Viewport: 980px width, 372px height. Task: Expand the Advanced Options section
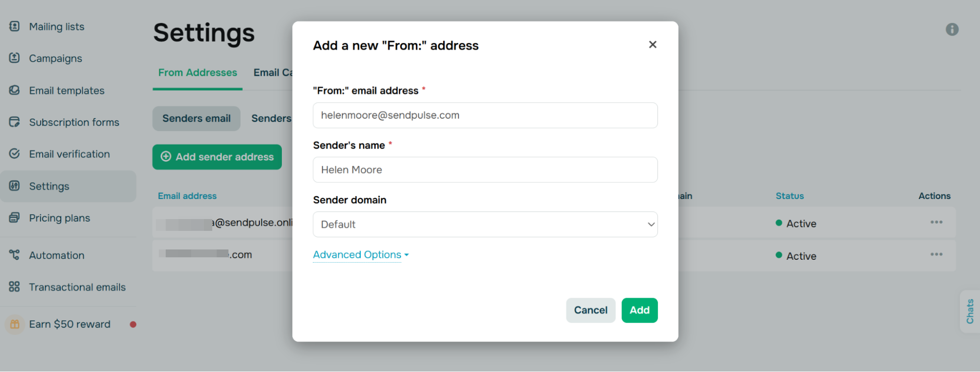(x=360, y=254)
